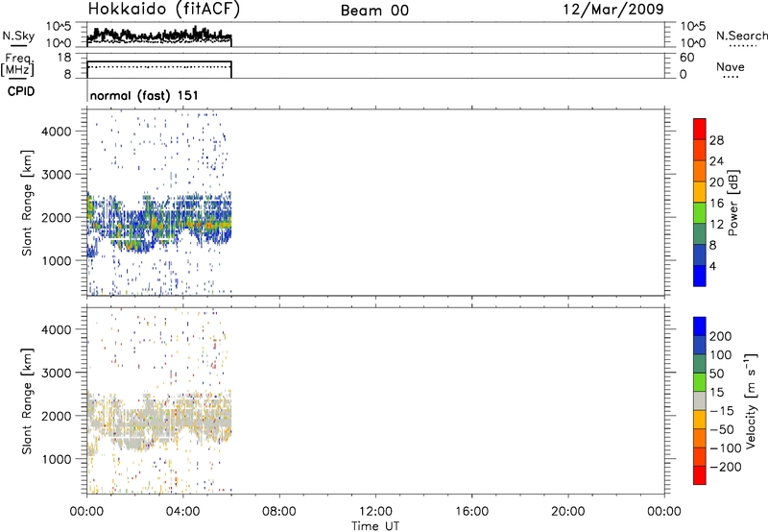Click the velocity panel Slant Range label

pyautogui.click(x=27, y=401)
